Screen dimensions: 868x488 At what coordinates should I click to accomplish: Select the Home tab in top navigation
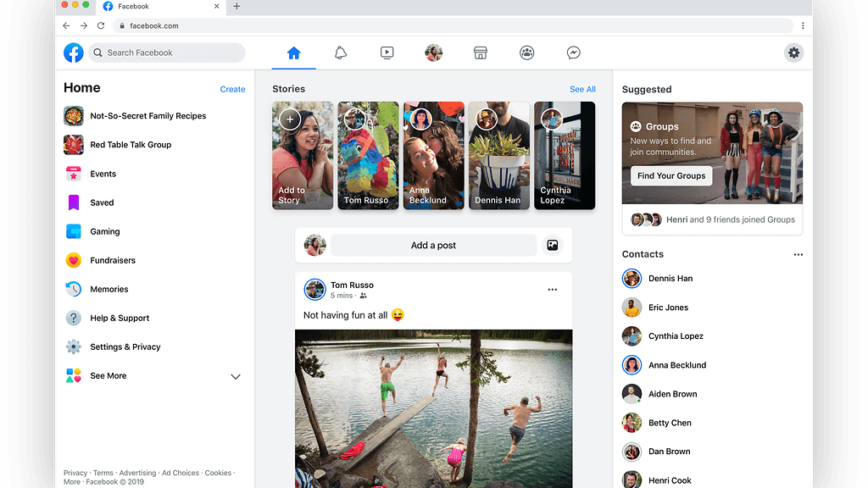pyautogui.click(x=294, y=53)
